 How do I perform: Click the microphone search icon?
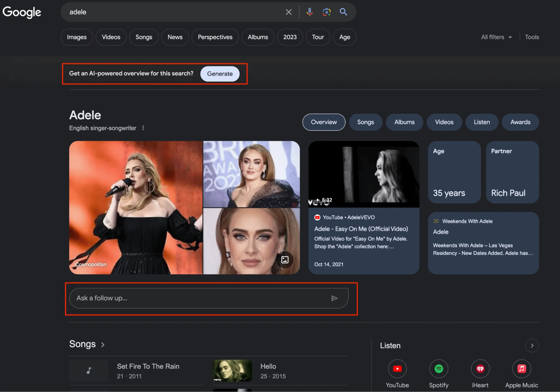point(309,11)
